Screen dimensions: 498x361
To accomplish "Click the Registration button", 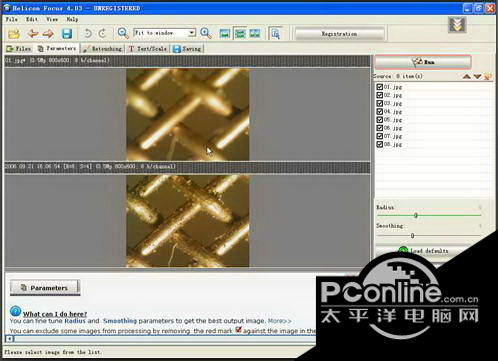I will 340,34.
